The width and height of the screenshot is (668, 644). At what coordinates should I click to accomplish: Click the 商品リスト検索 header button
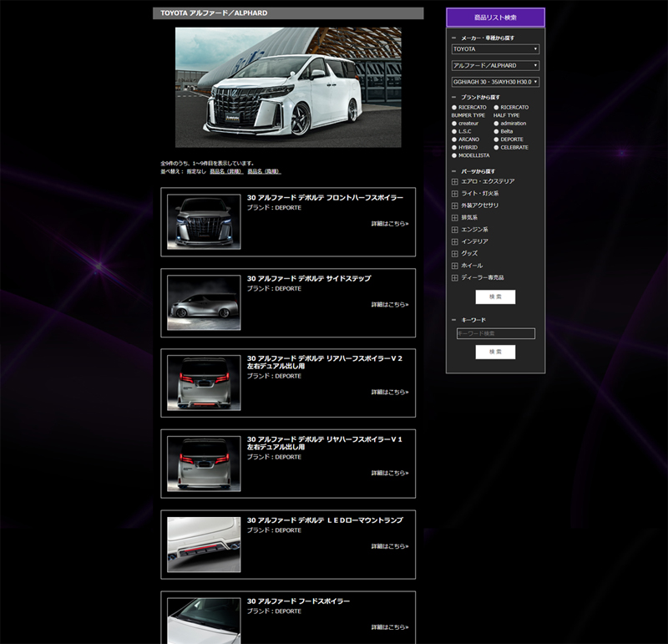click(x=495, y=18)
